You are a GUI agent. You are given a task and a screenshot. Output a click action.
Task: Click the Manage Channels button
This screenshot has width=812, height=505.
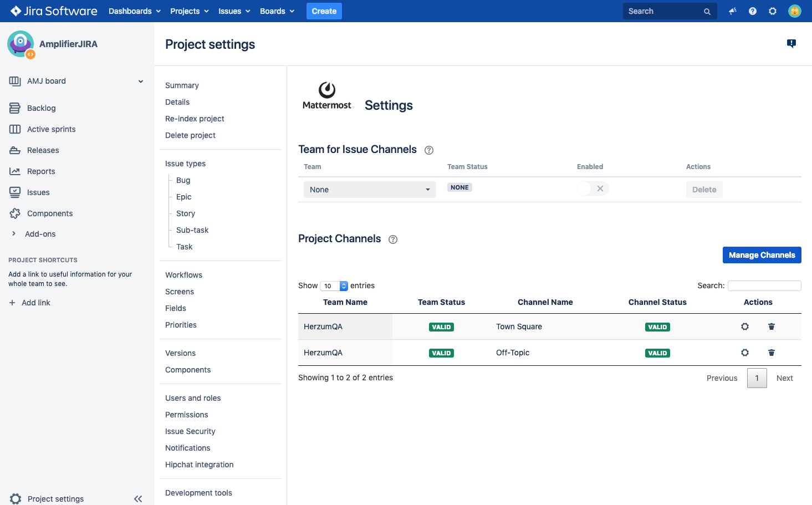click(x=762, y=255)
